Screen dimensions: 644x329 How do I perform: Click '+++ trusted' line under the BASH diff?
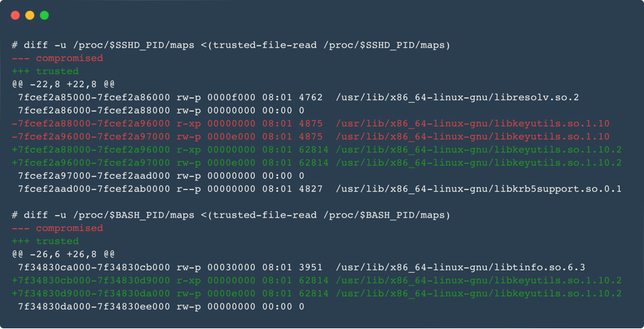click(45, 241)
